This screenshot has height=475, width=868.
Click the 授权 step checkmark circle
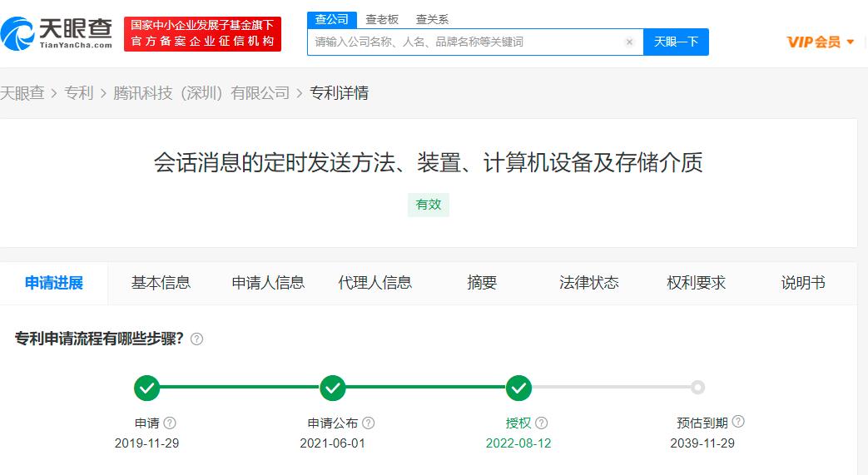click(518, 388)
